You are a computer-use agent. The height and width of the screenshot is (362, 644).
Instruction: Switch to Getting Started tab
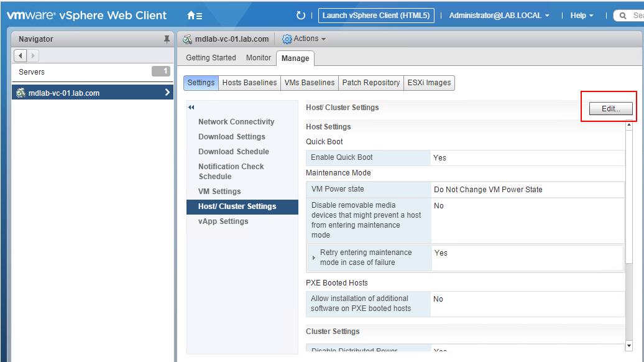coord(211,58)
